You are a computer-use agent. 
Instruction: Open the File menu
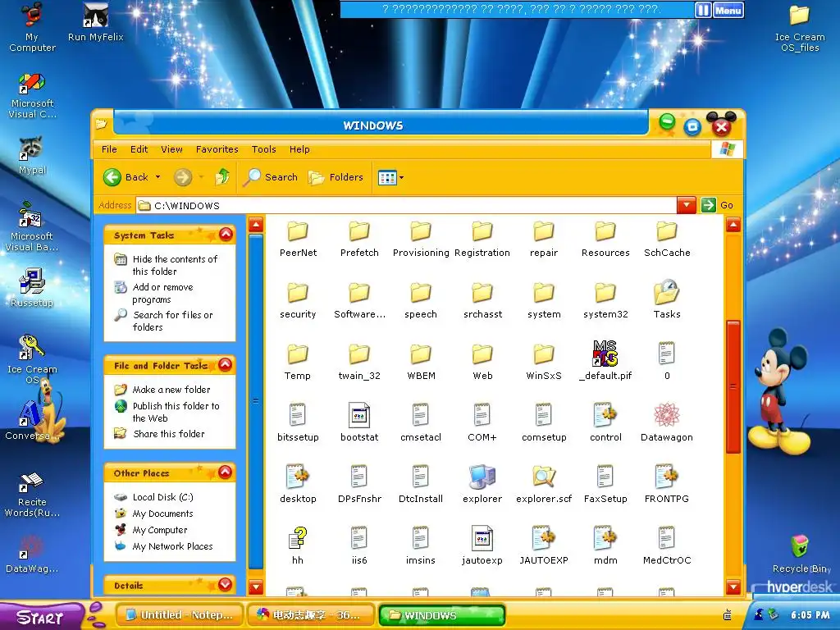point(109,149)
